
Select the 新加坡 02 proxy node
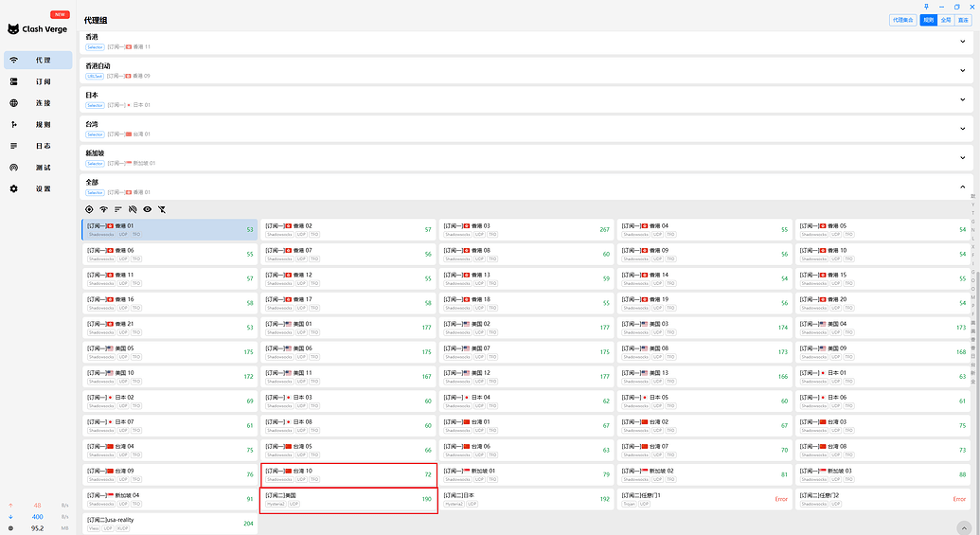tap(704, 474)
